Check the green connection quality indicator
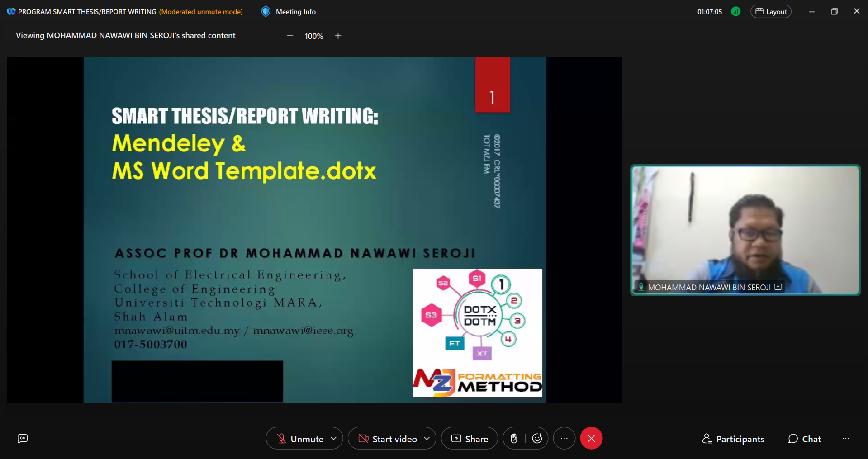This screenshot has width=868, height=459. [736, 11]
